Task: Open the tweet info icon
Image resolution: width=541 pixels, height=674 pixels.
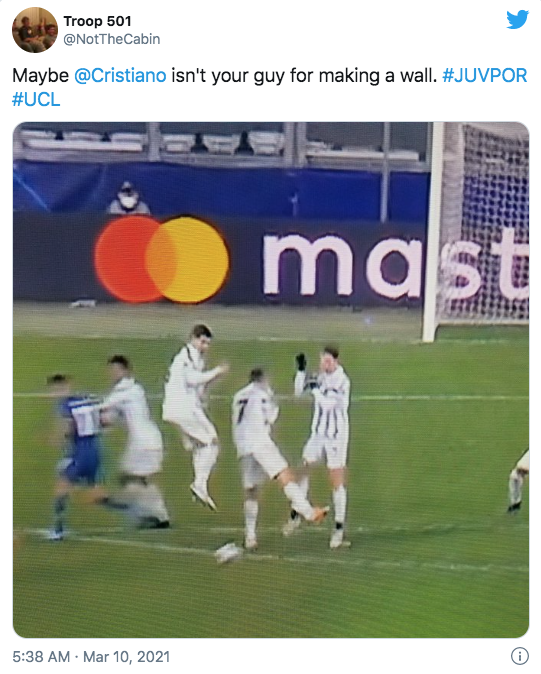Action: pyautogui.click(x=520, y=656)
